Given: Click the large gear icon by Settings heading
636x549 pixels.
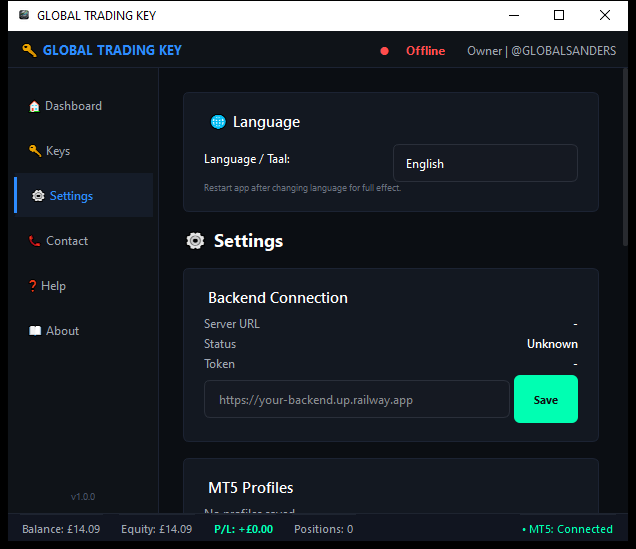Looking at the screenshot, I should [x=196, y=241].
